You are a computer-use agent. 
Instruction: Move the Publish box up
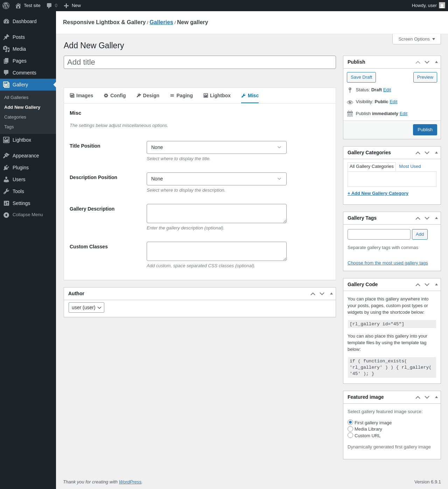coord(418,62)
